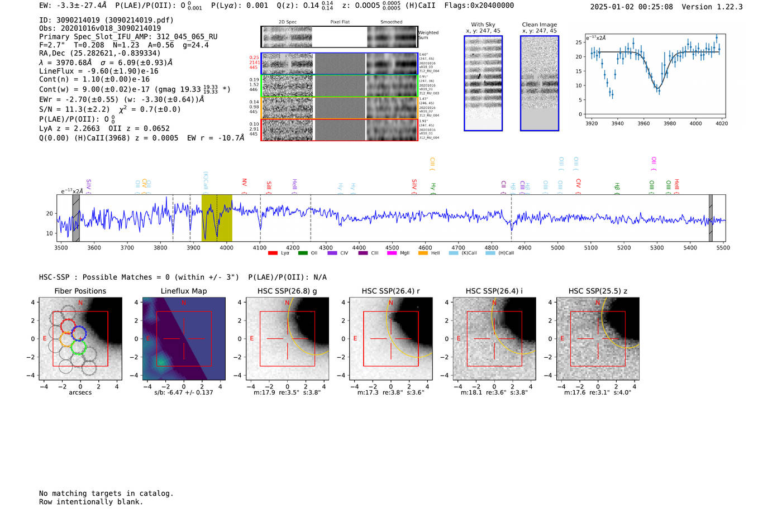782x532 pixels.
Task: Select the orange-bordered 2D fiber spectrum row
Action: [340, 108]
